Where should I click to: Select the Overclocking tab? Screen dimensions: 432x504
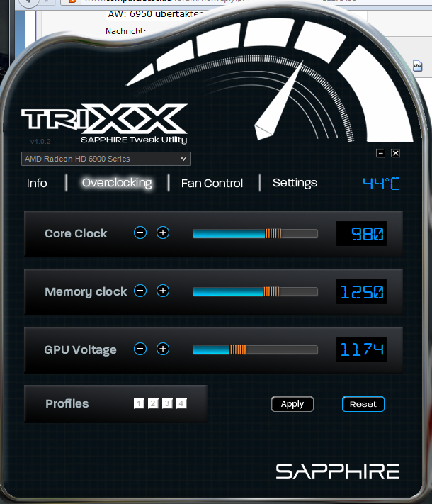coord(117,183)
